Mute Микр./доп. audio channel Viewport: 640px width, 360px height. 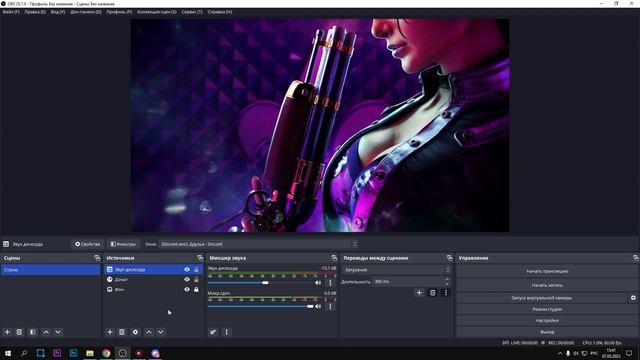[x=318, y=306]
